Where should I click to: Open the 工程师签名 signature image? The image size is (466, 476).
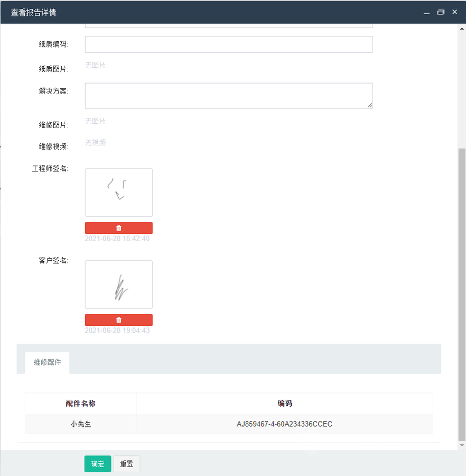point(118,193)
